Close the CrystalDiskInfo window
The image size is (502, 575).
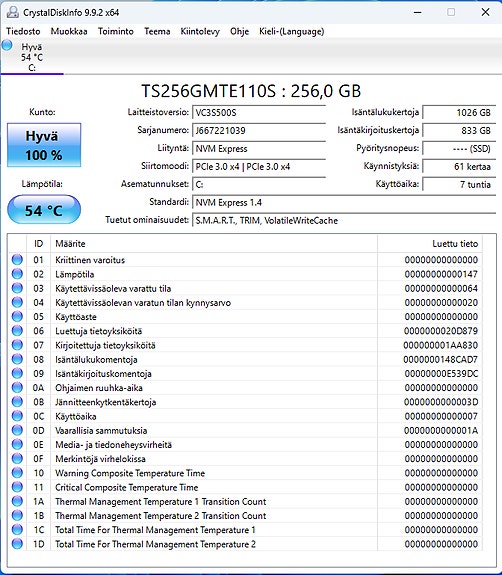485,12
